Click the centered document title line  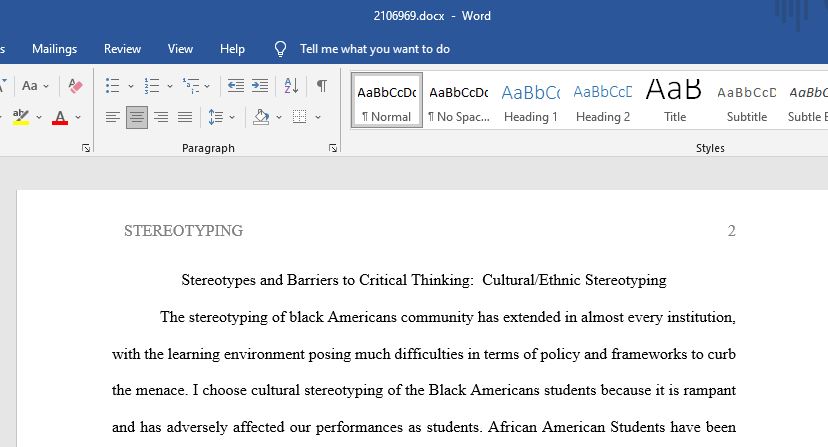424,280
